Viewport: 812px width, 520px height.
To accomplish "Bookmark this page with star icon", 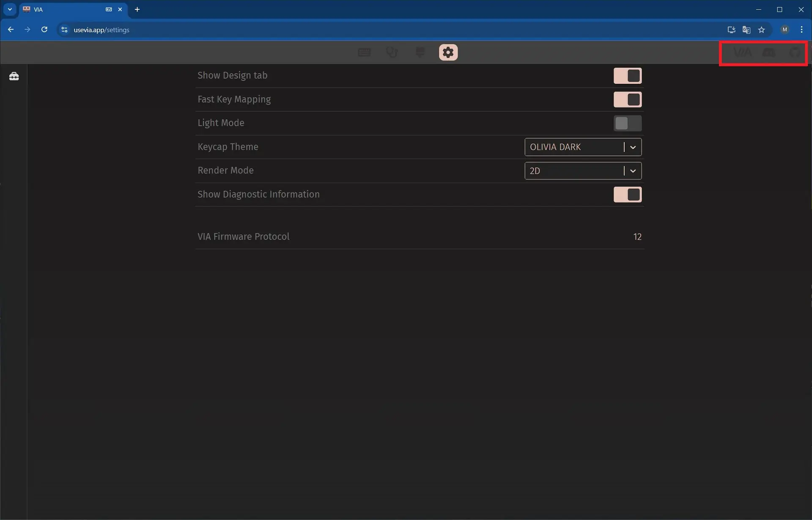I will click(x=761, y=30).
